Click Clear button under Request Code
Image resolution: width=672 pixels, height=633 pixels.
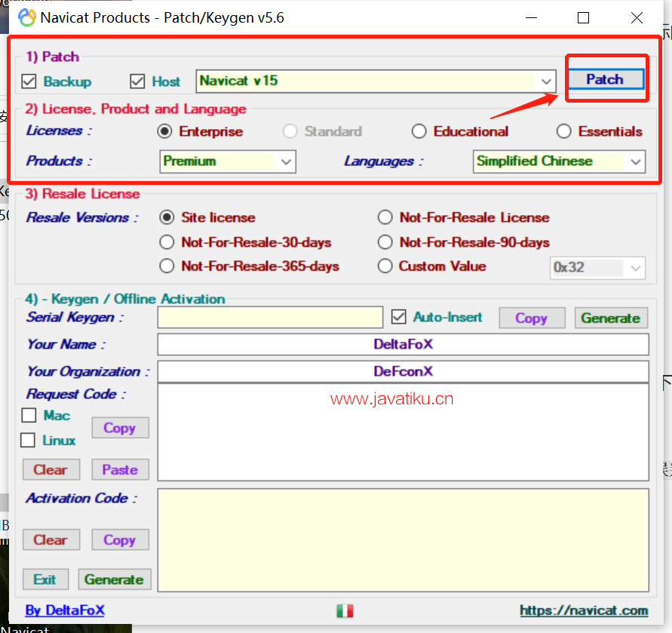coord(51,469)
